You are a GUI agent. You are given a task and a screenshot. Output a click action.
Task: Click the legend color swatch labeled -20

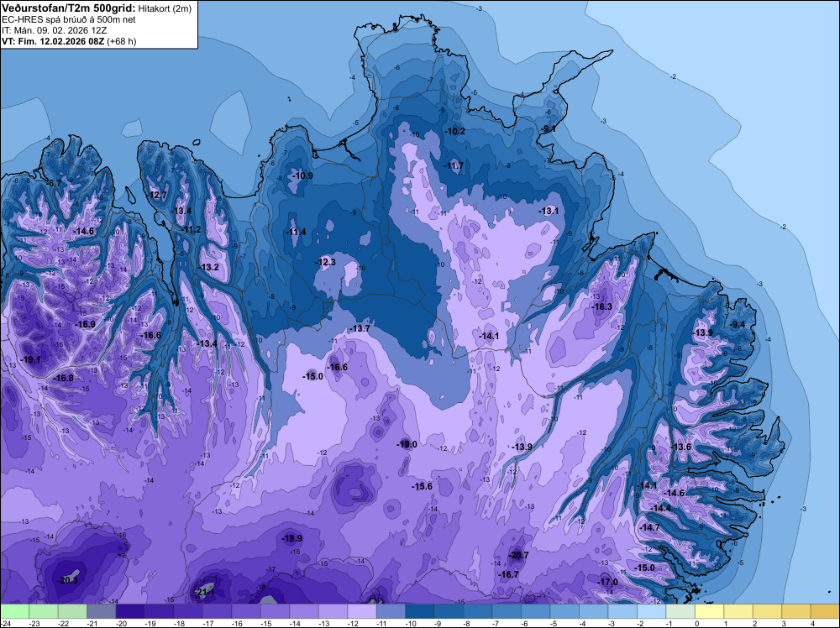click(x=130, y=611)
